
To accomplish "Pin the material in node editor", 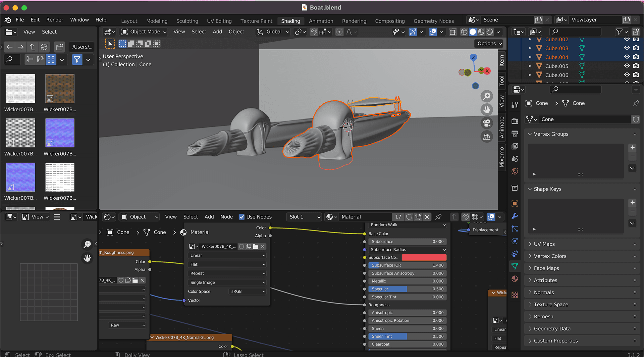I will pyautogui.click(x=438, y=217).
